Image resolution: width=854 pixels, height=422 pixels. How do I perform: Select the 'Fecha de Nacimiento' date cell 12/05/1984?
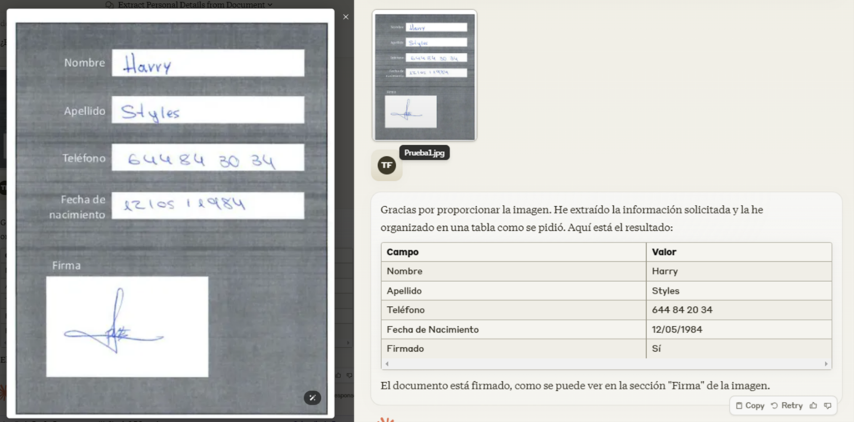pos(738,329)
